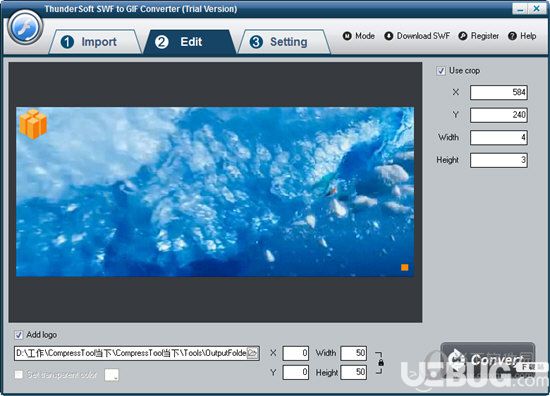The width and height of the screenshot is (550, 396).
Task: Click the orange crop marker in preview
Action: (404, 268)
